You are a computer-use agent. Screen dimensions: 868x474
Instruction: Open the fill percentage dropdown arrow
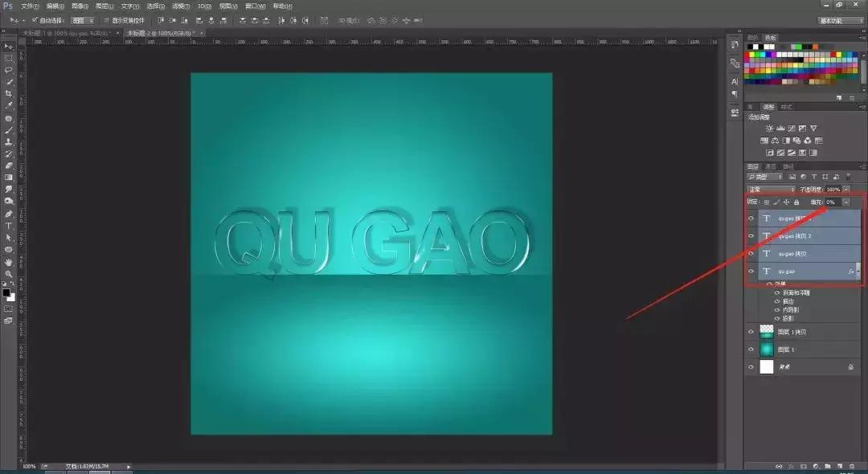[x=846, y=202]
